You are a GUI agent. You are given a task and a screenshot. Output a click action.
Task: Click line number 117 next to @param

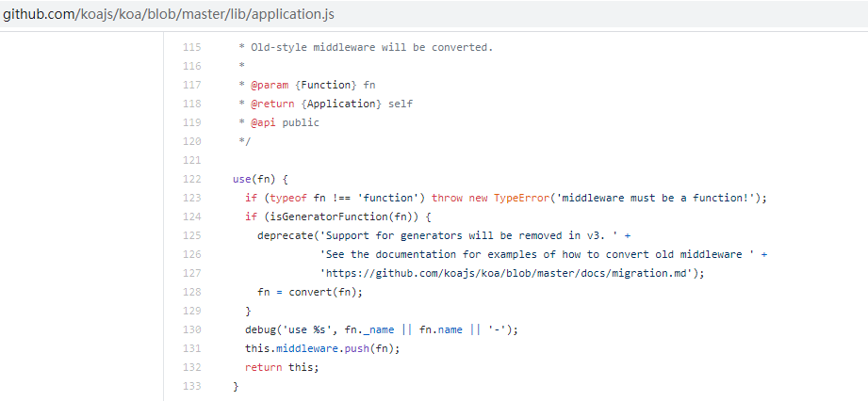coord(191,85)
